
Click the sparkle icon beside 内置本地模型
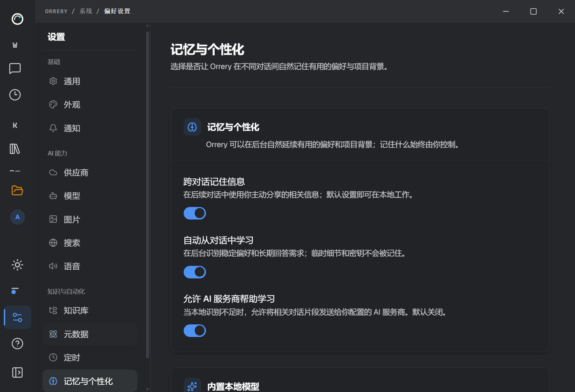coord(192,386)
